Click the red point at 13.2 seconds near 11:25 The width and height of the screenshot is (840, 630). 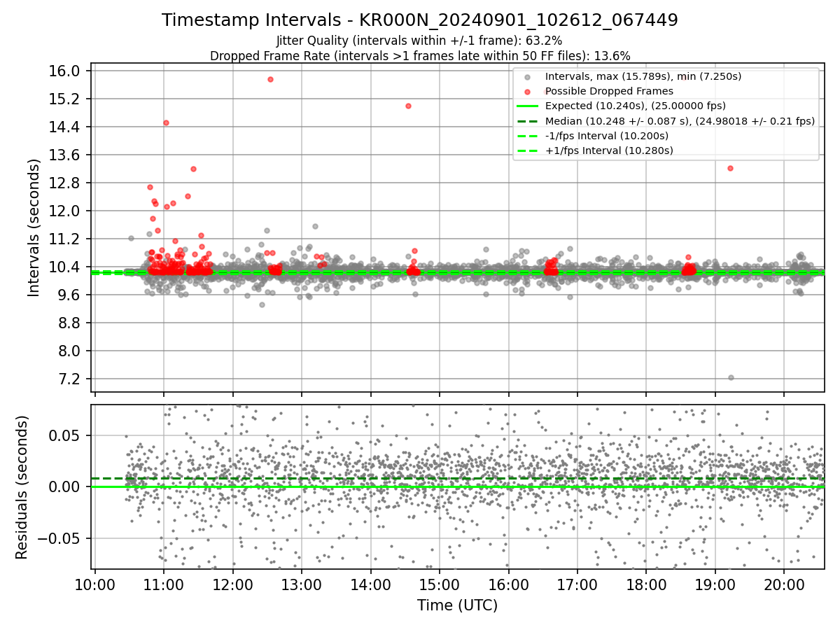(x=193, y=169)
